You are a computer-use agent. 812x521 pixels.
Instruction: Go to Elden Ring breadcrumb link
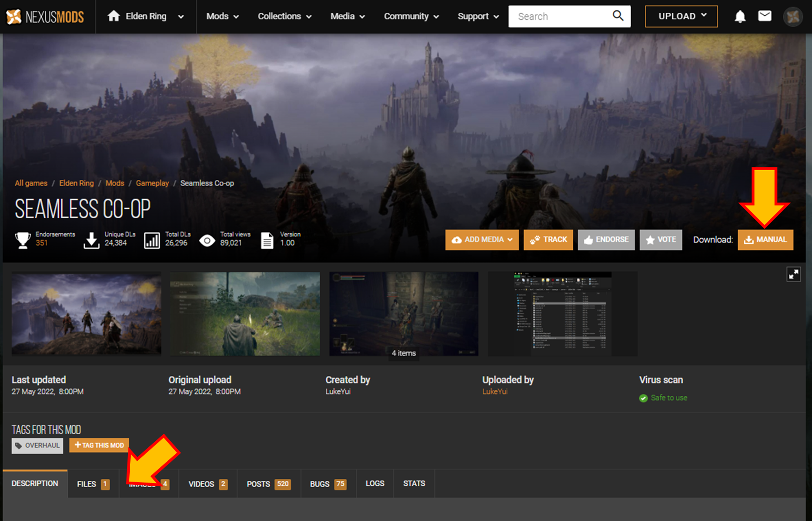click(x=76, y=183)
